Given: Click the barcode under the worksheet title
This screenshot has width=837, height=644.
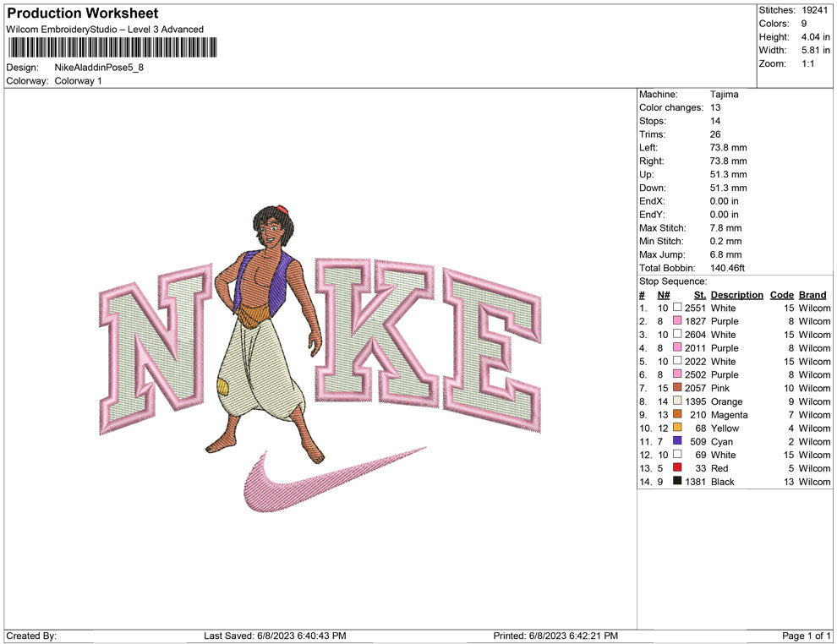Looking at the screenshot, I should pos(111,47).
